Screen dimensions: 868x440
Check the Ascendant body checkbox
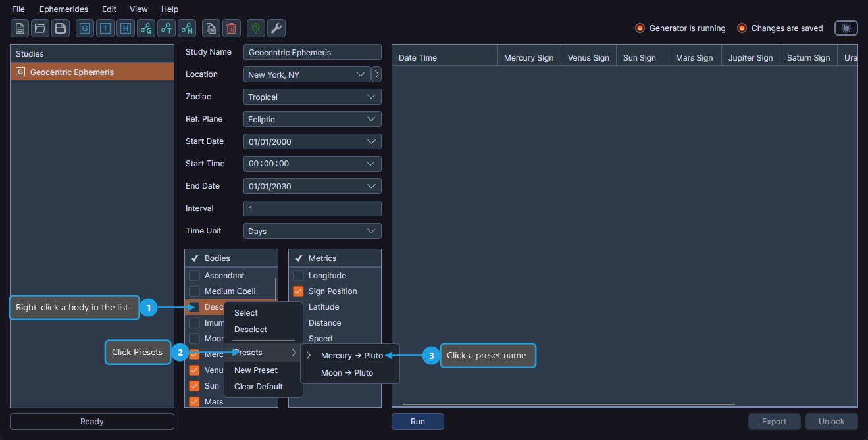coord(194,275)
